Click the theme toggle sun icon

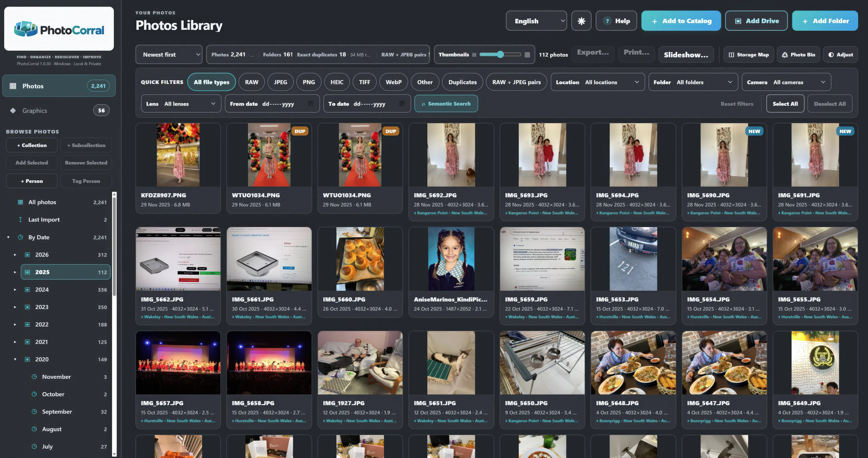tap(581, 21)
